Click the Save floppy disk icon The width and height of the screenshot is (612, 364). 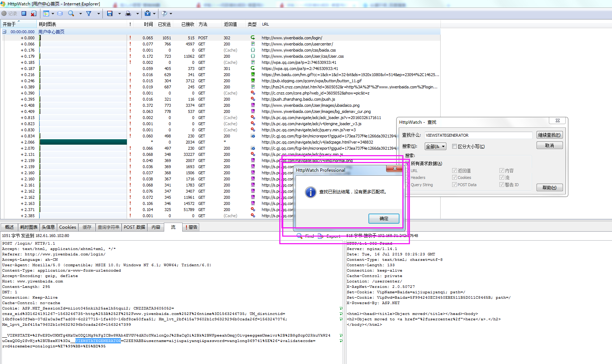click(110, 13)
